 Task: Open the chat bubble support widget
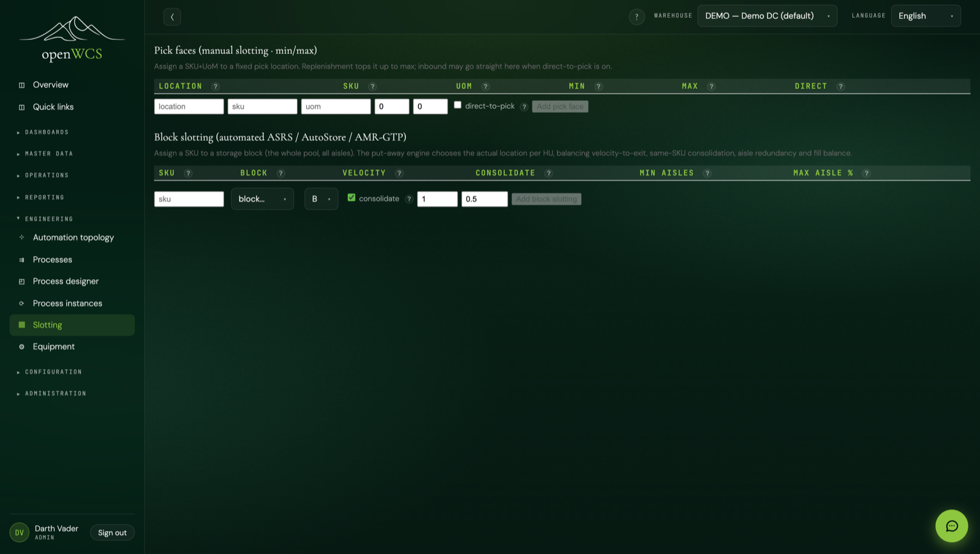pos(951,526)
